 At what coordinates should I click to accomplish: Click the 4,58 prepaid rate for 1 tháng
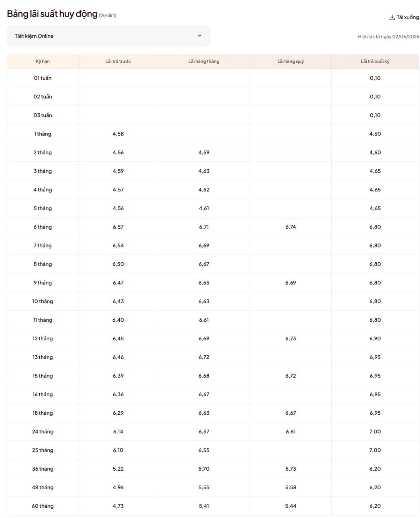[118, 134]
